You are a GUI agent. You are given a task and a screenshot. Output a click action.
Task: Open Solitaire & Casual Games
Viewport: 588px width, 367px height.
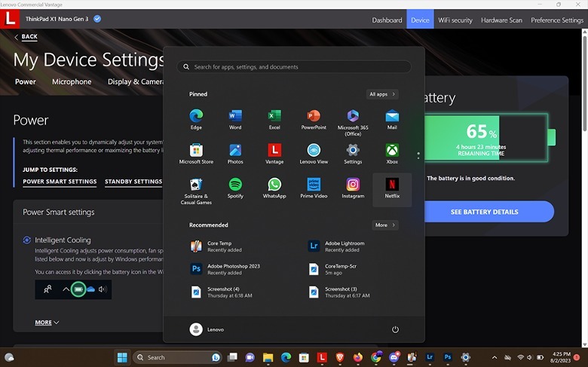tap(196, 191)
